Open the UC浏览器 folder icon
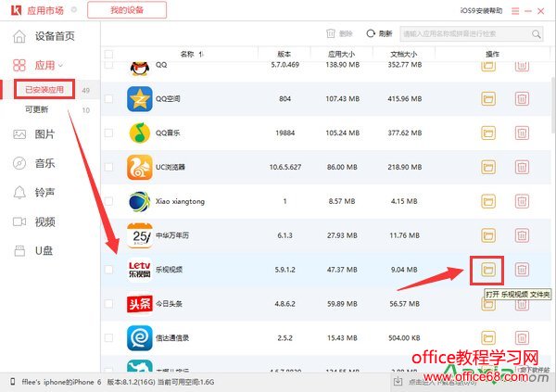Viewport: 556px width, 392px height. [x=488, y=167]
